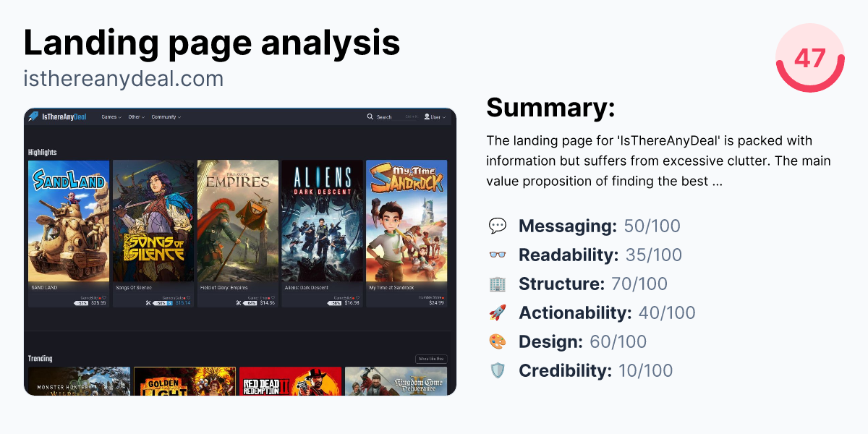Open the User menu
This screenshot has width=868, height=434.
coord(431,116)
